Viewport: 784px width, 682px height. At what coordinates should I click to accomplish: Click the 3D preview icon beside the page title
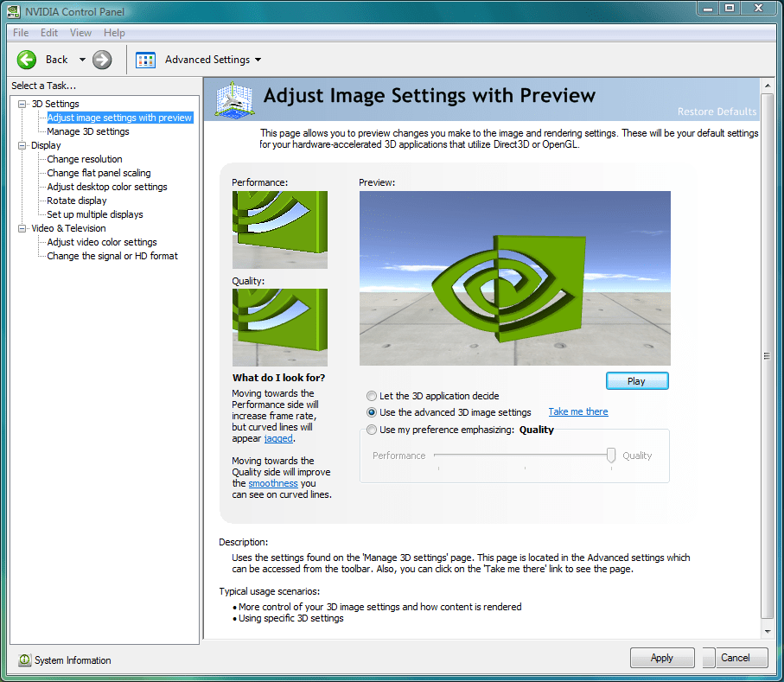coord(233,99)
